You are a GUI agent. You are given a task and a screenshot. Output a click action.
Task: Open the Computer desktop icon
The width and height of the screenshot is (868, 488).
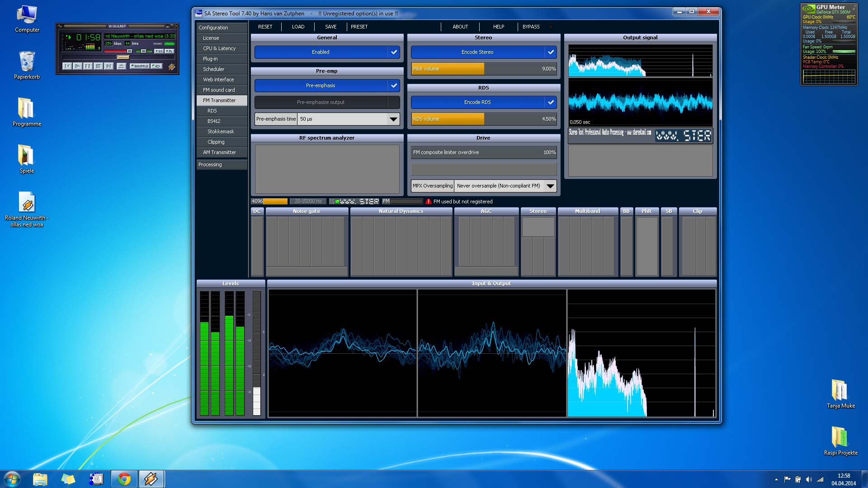click(x=27, y=19)
